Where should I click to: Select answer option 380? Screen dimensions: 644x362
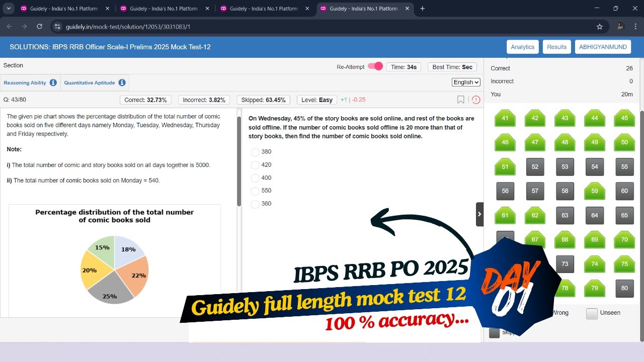point(255,152)
